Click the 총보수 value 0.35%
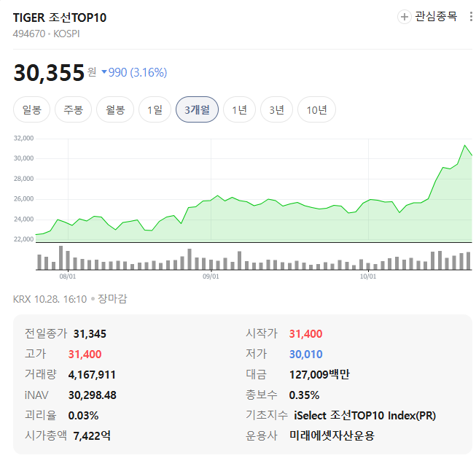 point(304,395)
